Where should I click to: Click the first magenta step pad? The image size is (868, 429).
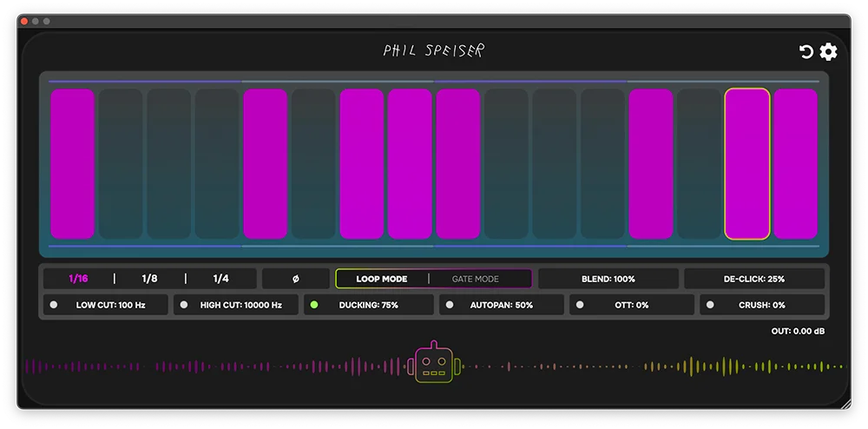point(73,163)
